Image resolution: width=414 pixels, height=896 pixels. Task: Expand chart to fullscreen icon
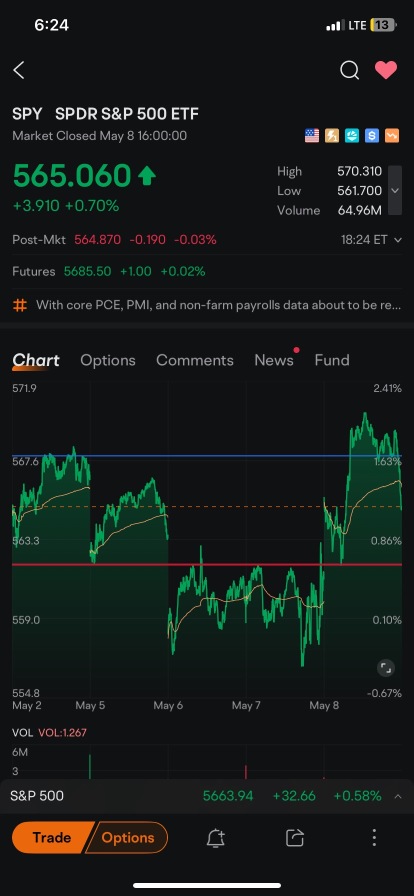click(x=385, y=667)
